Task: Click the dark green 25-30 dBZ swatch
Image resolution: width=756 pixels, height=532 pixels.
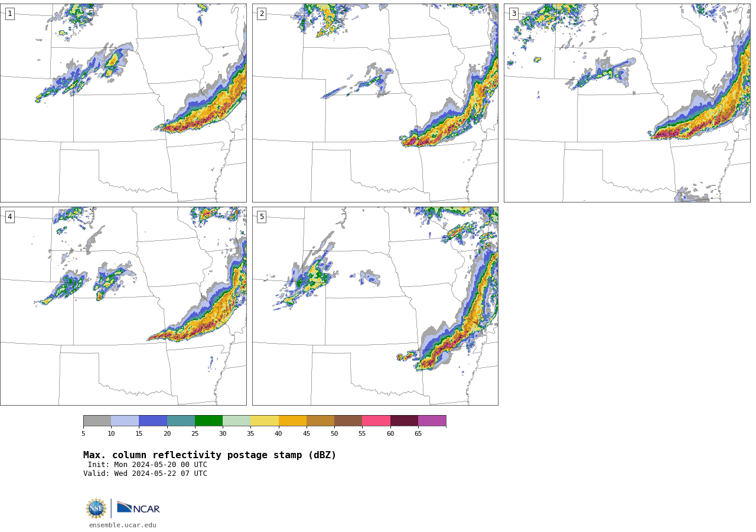Action: [x=209, y=421]
